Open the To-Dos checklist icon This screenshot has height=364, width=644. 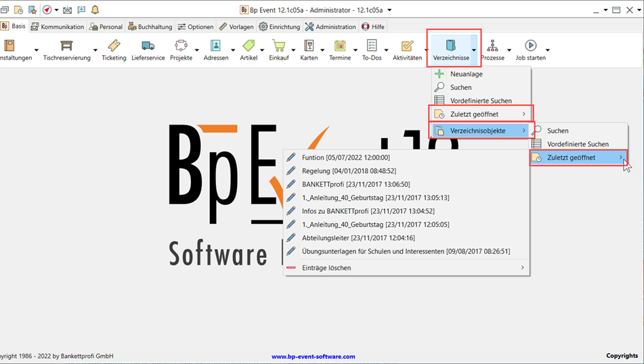pyautogui.click(x=372, y=45)
